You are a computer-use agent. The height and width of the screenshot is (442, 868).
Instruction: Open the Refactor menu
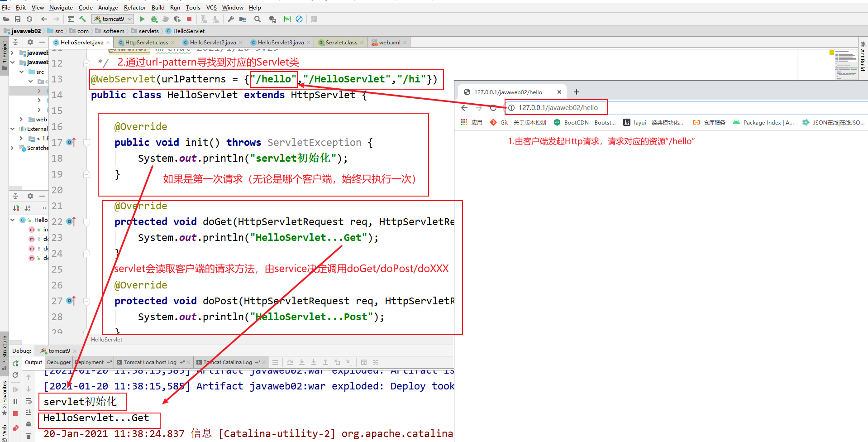pyautogui.click(x=135, y=7)
